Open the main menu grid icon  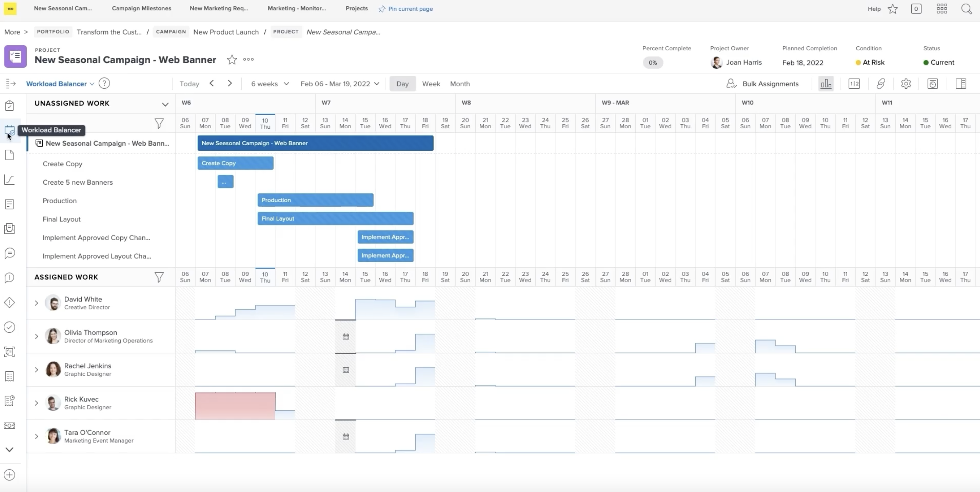point(942,9)
